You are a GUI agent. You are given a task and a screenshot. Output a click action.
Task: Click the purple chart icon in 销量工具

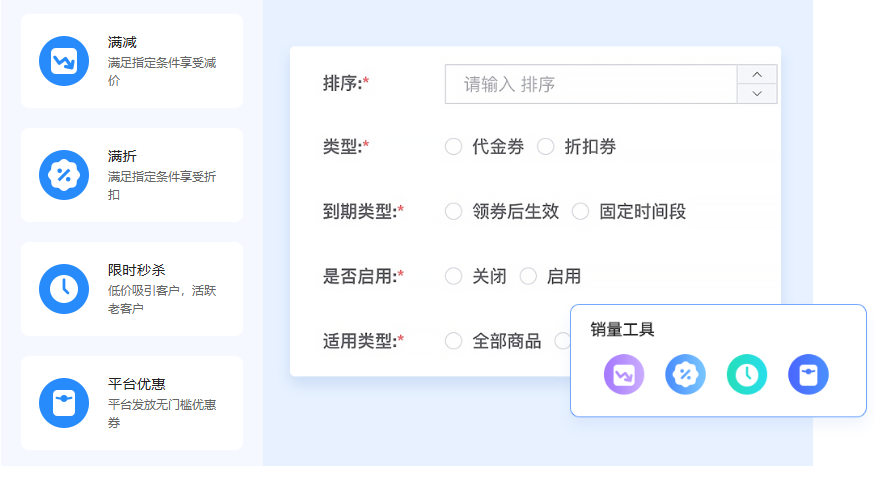[624, 375]
